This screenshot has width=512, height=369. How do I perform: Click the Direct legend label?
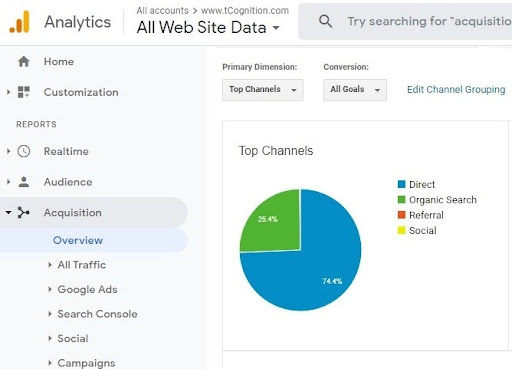click(422, 184)
